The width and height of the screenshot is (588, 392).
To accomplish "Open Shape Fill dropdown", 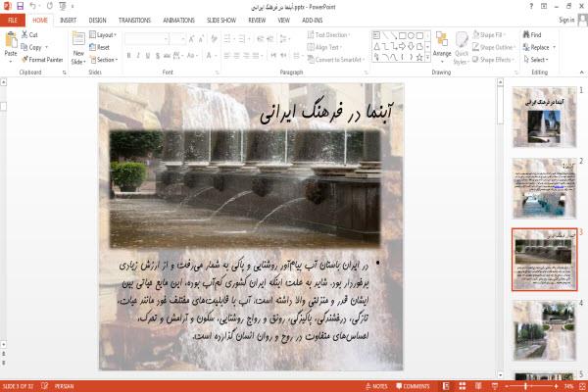I will coord(489,35).
